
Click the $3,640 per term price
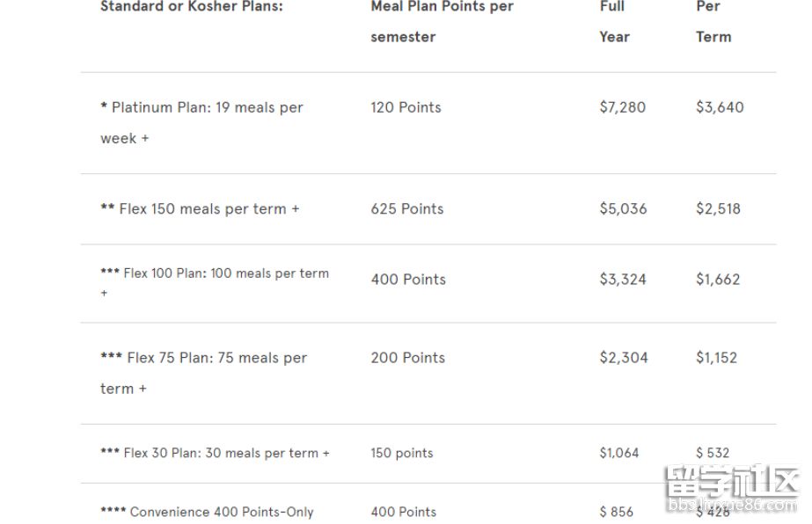[720, 107]
